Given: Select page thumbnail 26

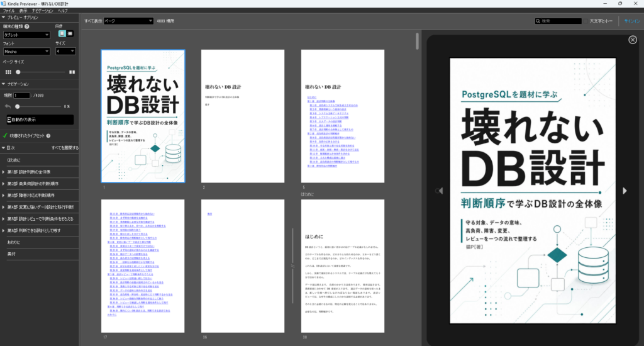Looking at the screenshot, I should click(x=243, y=266).
